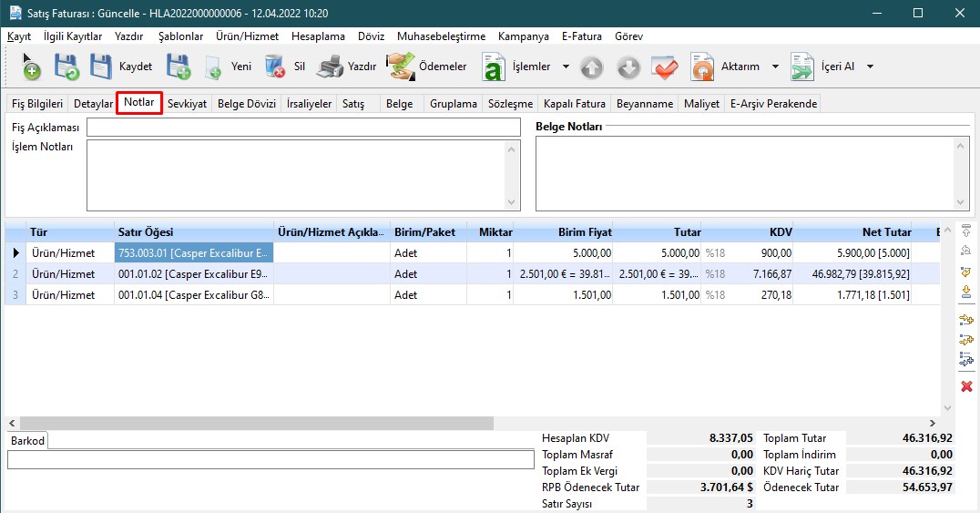Click the Yeni button label

[241, 67]
